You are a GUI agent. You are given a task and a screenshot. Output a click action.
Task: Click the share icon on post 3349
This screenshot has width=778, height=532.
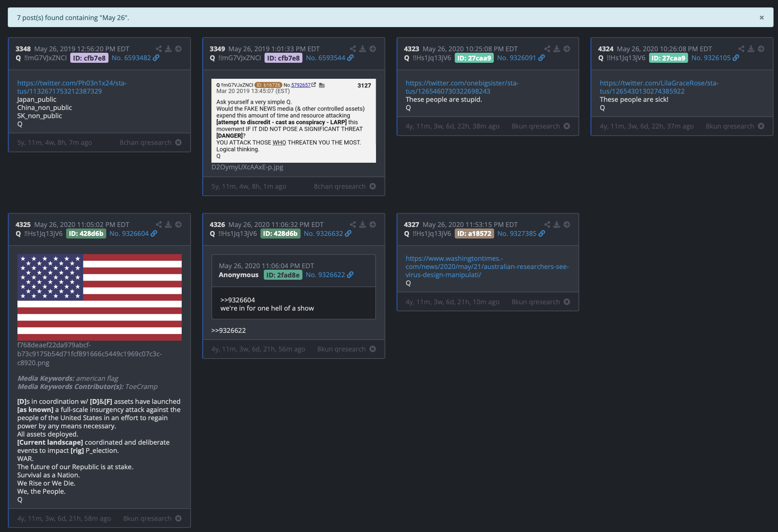[353, 49]
